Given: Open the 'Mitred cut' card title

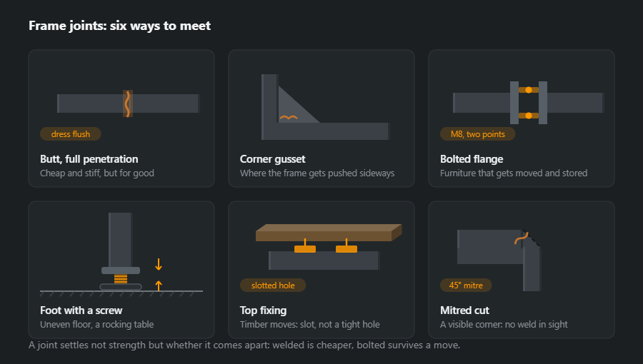Looking at the screenshot, I should coord(464,310).
